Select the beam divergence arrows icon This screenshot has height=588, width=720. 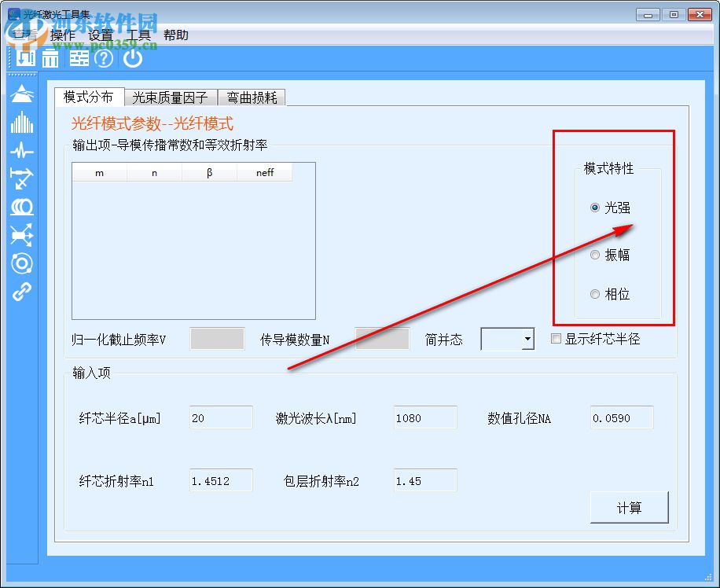click(21, 235)
